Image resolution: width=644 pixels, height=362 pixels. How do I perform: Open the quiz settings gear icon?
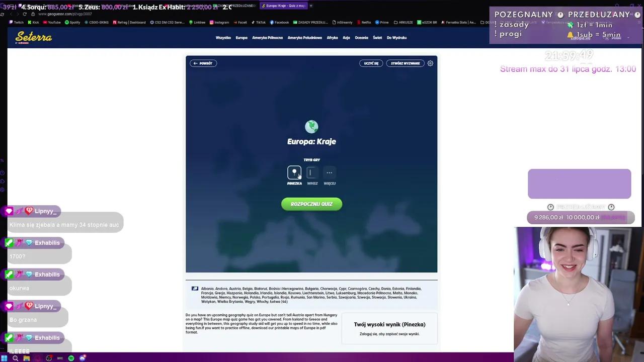tap(430, 63)
